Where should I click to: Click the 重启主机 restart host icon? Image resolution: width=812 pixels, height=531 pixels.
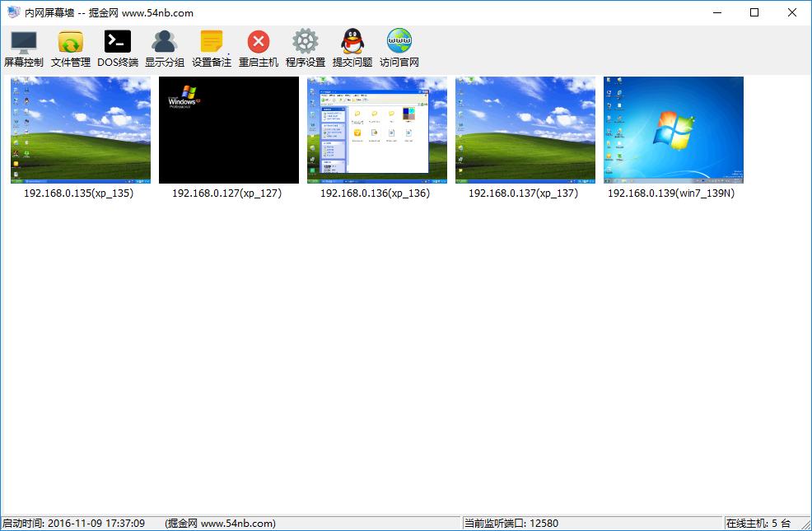click(259, 49)
